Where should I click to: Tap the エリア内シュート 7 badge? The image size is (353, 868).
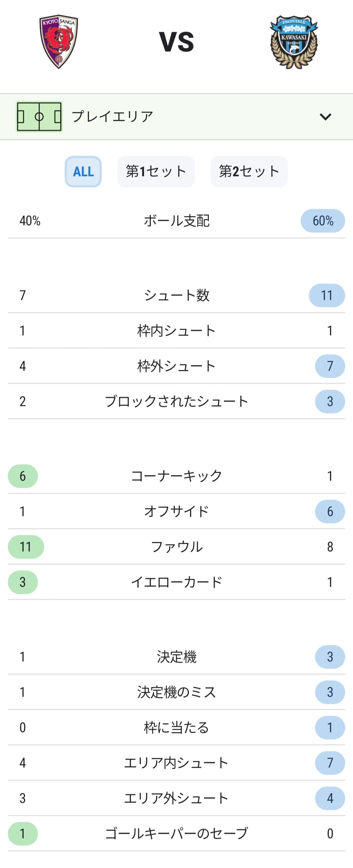click(x=330, y=763)
